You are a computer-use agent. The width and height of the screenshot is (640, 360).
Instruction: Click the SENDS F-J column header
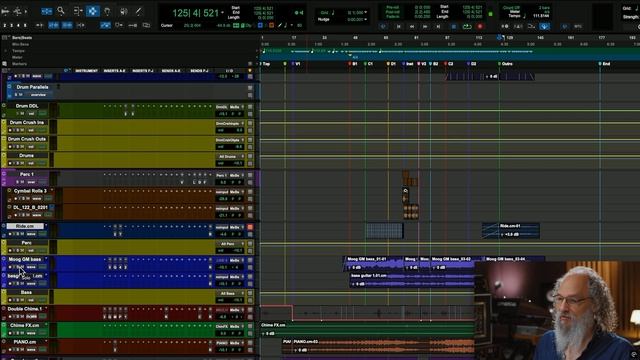199,71
